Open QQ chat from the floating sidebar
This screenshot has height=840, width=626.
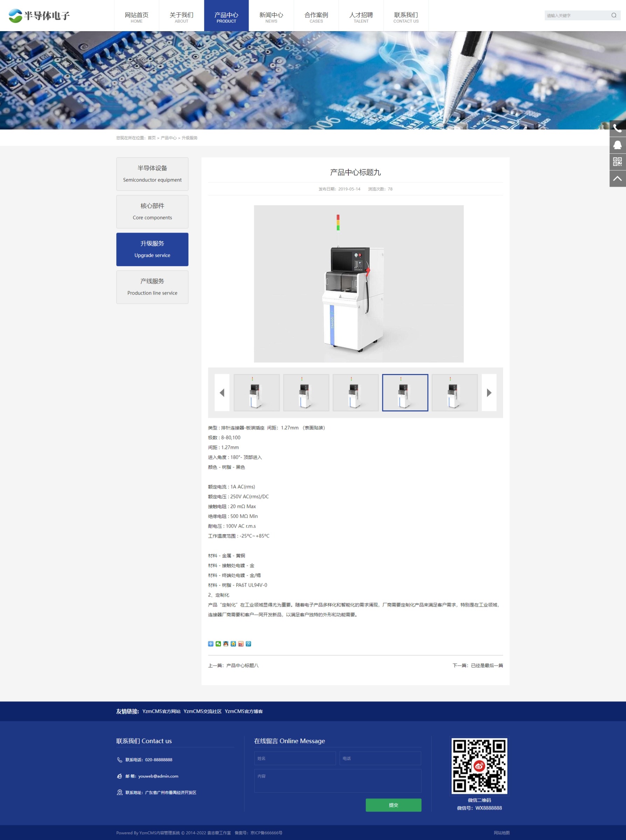point(617,145)
